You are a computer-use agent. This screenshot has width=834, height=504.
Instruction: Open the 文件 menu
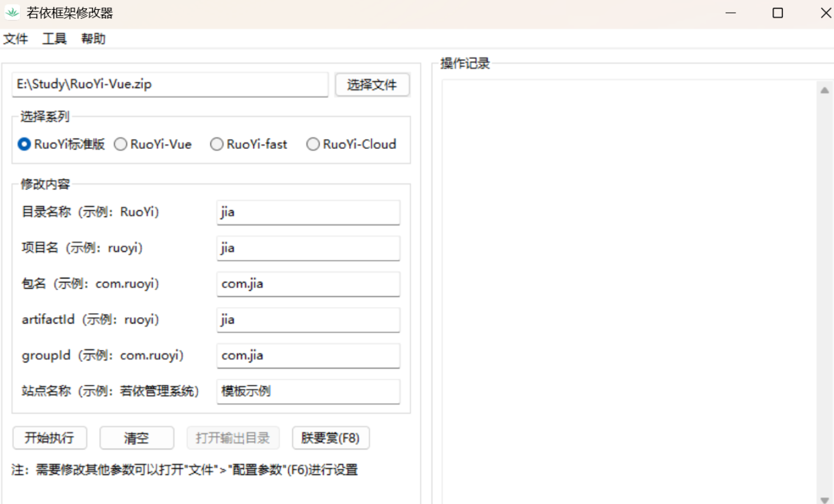tap(16, 39)
